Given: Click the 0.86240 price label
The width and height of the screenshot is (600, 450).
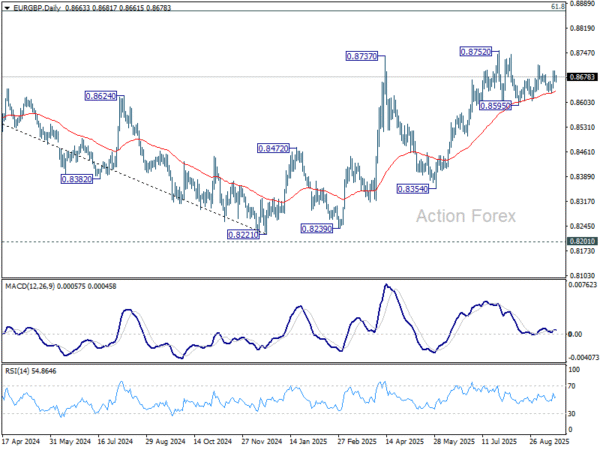Looking at the screenshot, I should [101, 96].
